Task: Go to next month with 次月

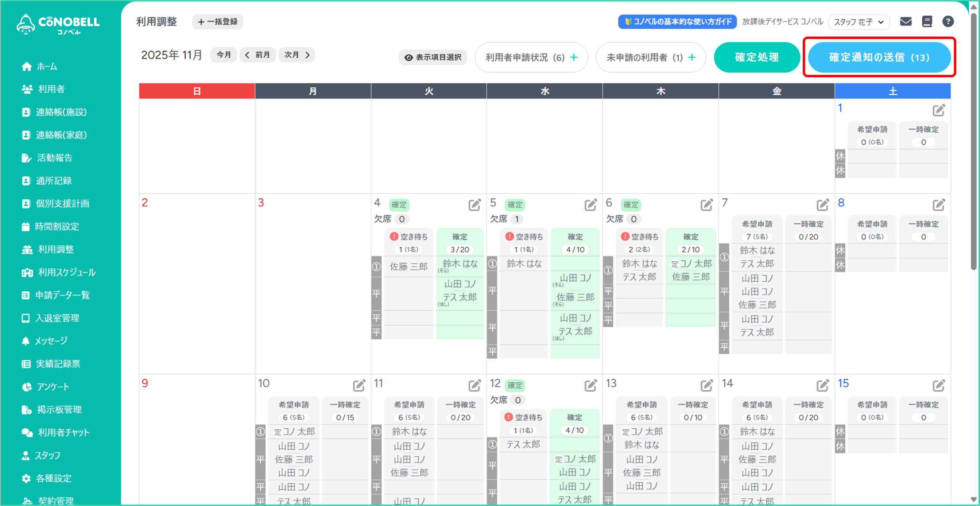Action: point(297,55)
